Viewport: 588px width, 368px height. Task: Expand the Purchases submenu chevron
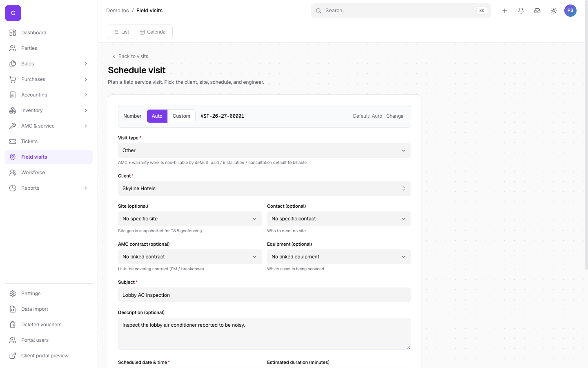86,79
